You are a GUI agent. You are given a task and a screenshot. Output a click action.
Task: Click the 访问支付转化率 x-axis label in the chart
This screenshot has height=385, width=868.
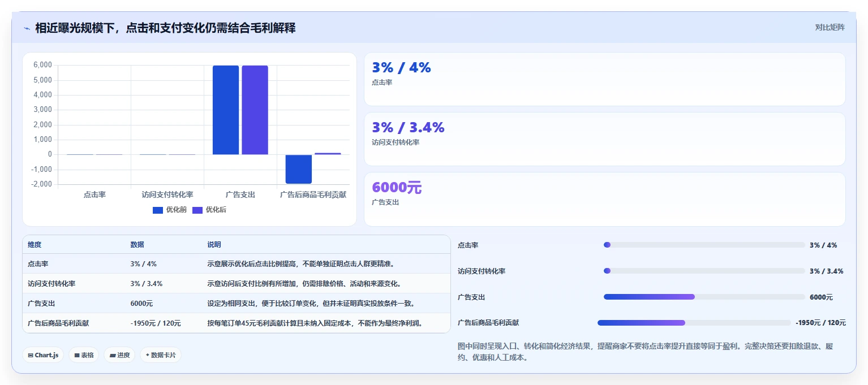tap(167, 194)
